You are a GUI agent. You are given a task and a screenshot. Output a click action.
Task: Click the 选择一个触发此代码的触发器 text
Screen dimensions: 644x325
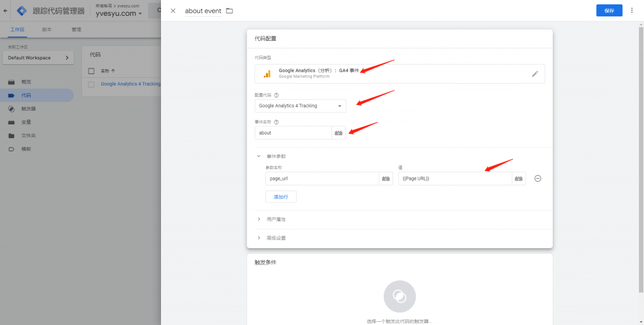coord(399,321)
